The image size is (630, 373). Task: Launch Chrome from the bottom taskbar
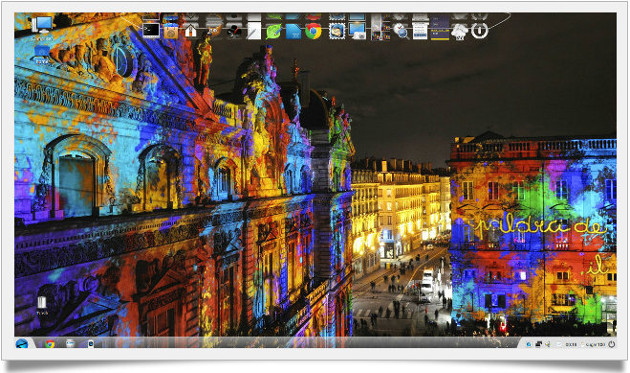click(50, 344)
